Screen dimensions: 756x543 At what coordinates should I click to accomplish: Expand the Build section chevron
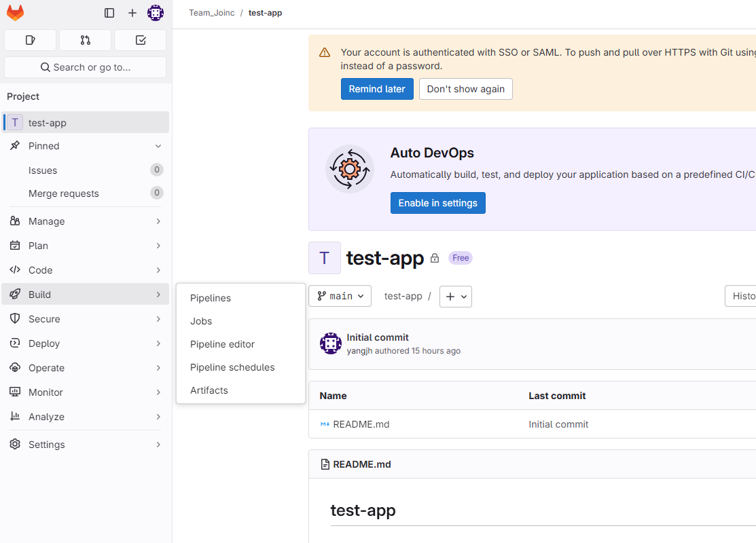tap(158, 295)
